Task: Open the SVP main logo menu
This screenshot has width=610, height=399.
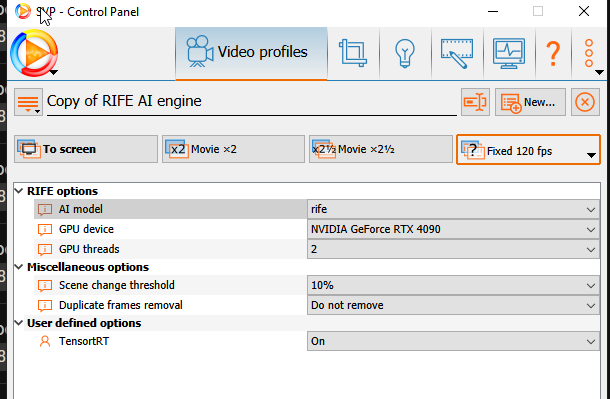Action: click(34, 53)
